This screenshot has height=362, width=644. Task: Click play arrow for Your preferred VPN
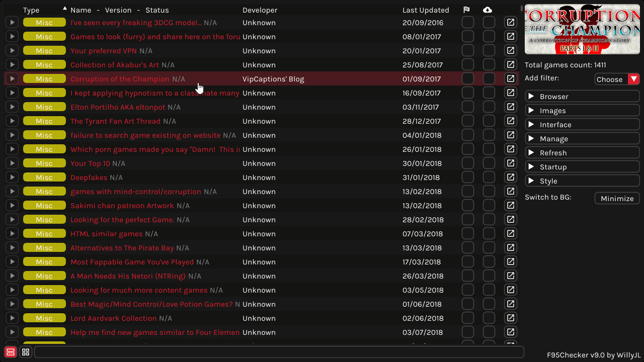point(12,51)
